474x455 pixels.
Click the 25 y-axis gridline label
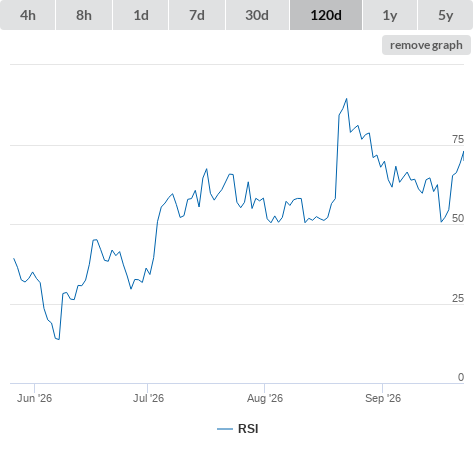tap(458, 298)
